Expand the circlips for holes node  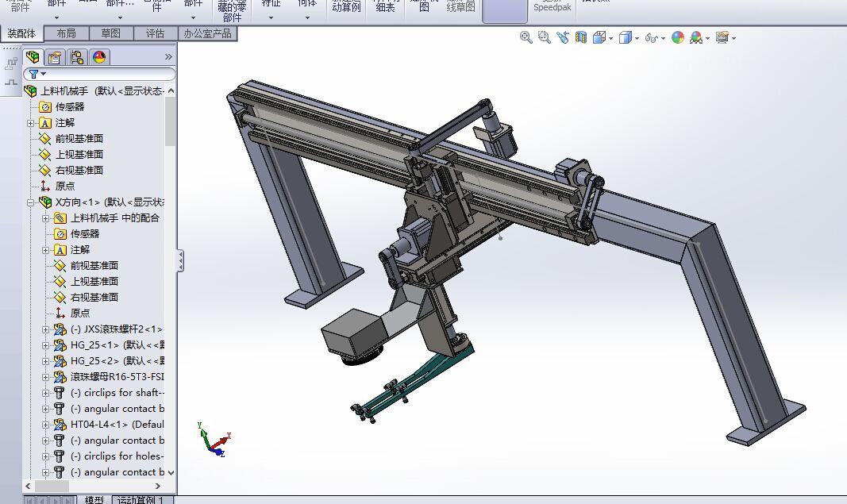coord(46,456)
